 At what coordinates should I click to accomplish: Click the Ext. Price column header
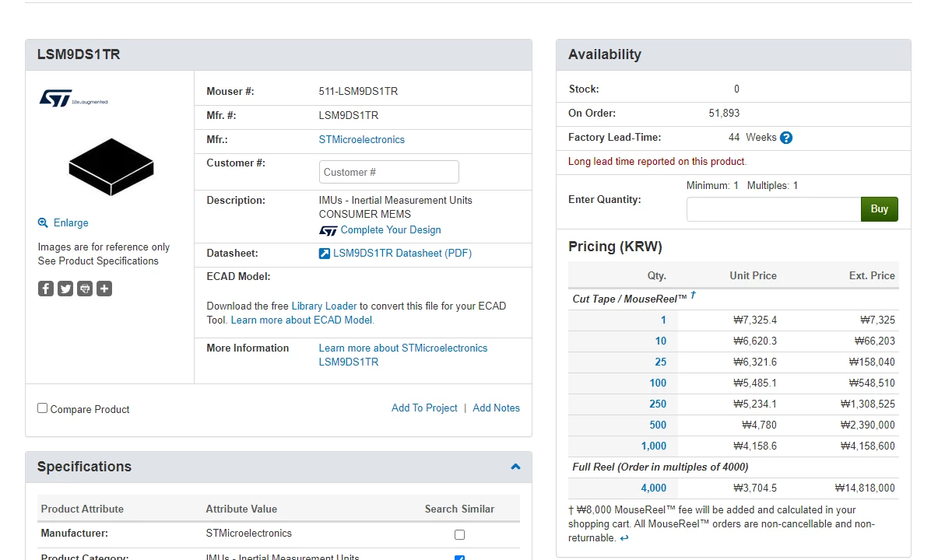coord(872,276)
